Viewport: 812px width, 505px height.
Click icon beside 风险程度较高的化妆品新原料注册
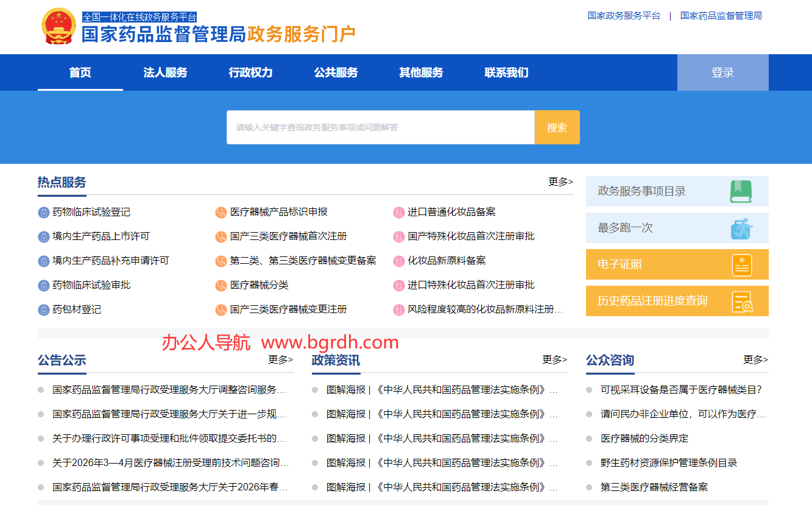(399, 310)
